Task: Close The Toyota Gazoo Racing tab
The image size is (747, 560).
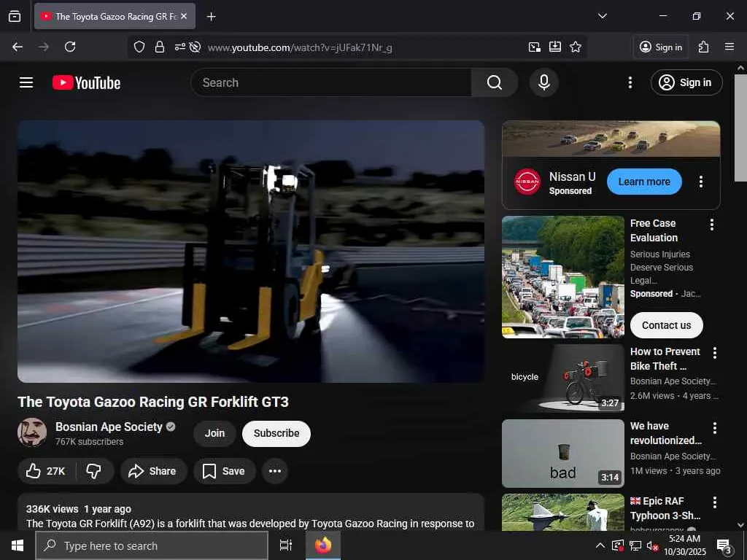Action: pos(184,16)
